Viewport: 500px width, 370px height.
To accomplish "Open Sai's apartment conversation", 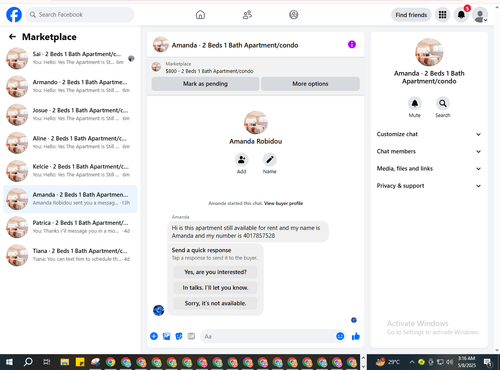I will pos(70,58).
